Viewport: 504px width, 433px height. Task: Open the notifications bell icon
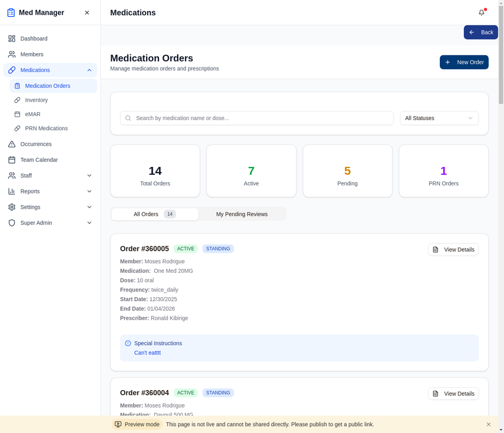pos(481,12)
